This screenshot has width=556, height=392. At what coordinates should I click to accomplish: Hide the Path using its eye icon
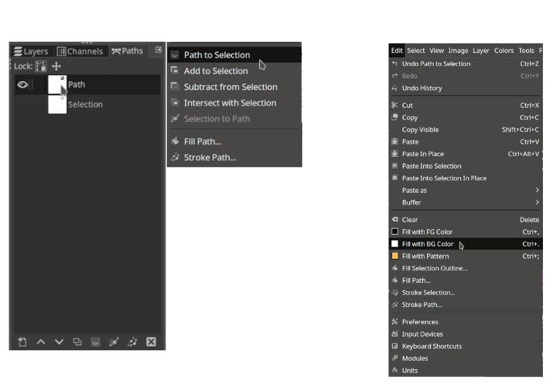point(22,85)
